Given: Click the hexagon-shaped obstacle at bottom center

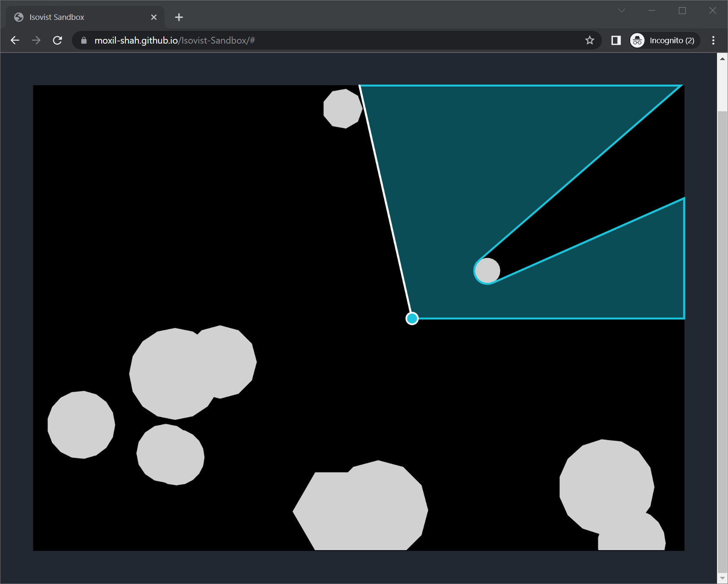Looking at the screenshot, I should [x=361, y=506].
